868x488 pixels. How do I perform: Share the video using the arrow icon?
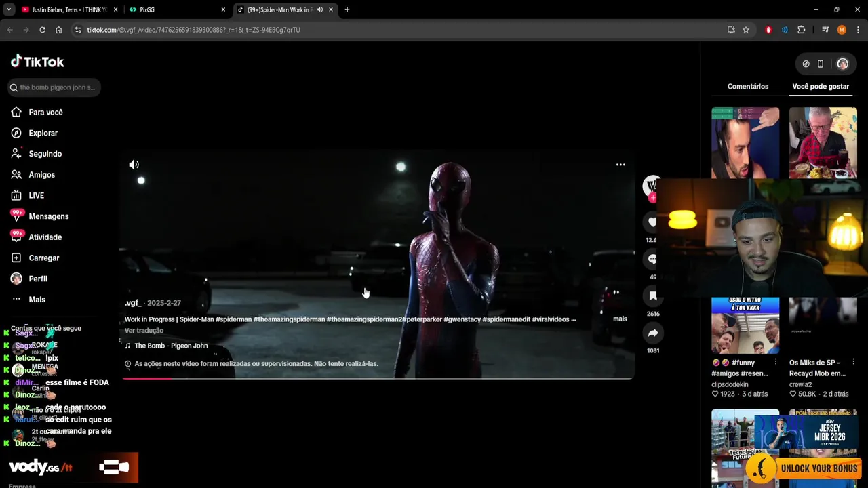[x=653, y=333]
